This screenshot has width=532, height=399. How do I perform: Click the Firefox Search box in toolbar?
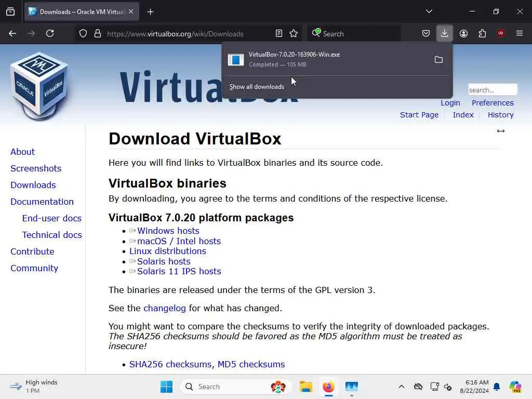354,34
